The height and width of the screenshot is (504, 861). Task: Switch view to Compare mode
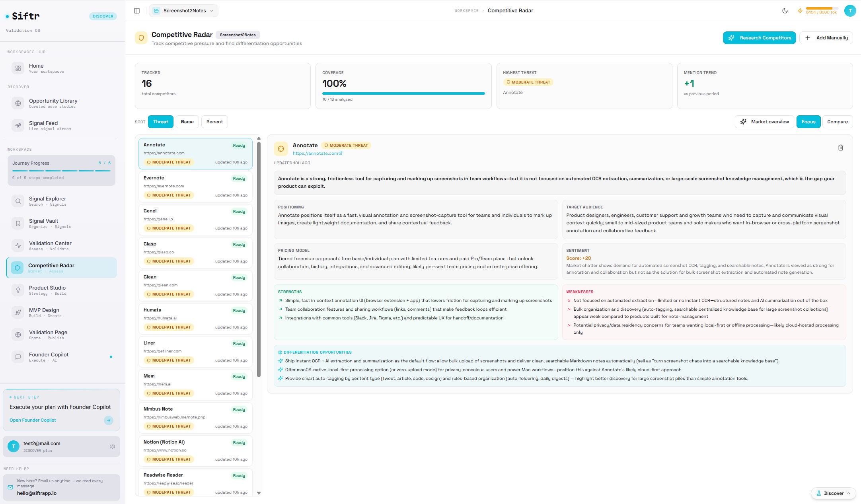[x=837, y=122]
